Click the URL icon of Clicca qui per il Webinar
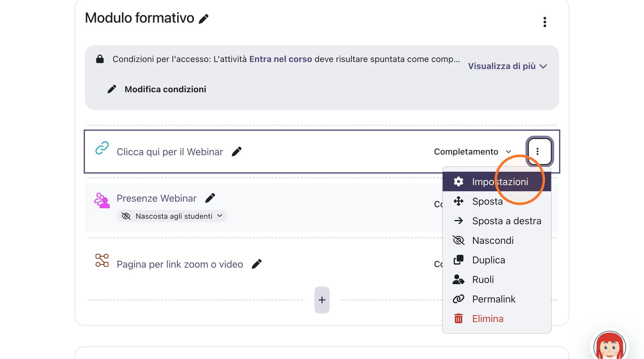This screenshot has height=359, width=644. tap(102, 148)
